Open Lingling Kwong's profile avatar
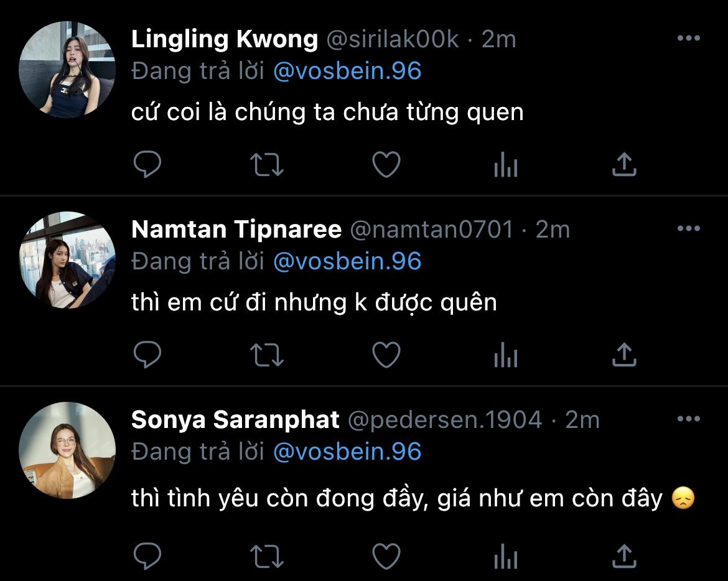This screenshot has width=728, height=581. (67, 70)
